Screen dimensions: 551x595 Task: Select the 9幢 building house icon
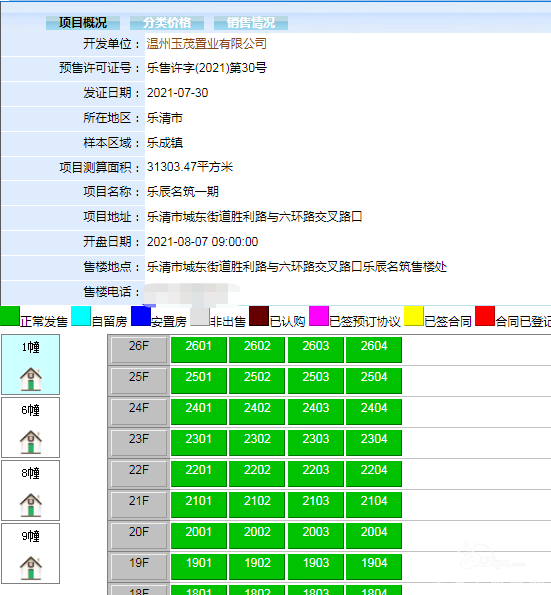tap(31, 568)
